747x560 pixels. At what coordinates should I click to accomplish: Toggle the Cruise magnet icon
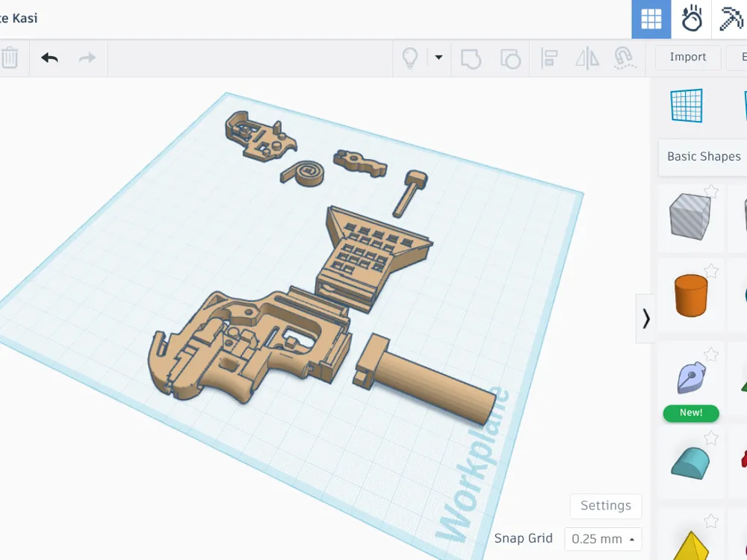[624, 58]
